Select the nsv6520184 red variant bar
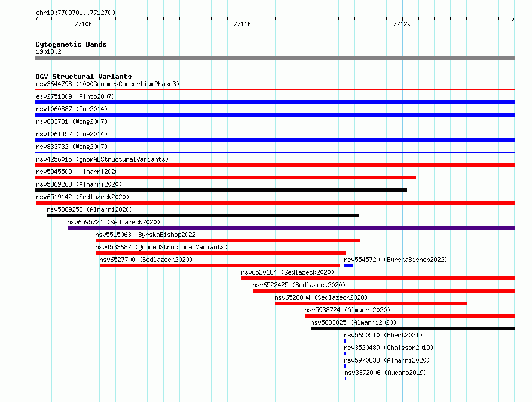 [378, 278]
